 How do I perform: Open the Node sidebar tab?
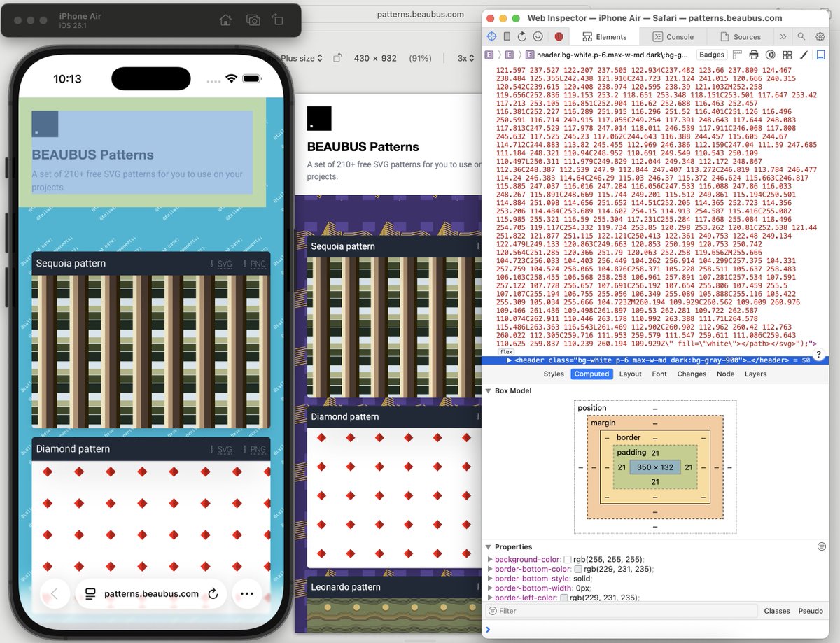tap(726, 374)
